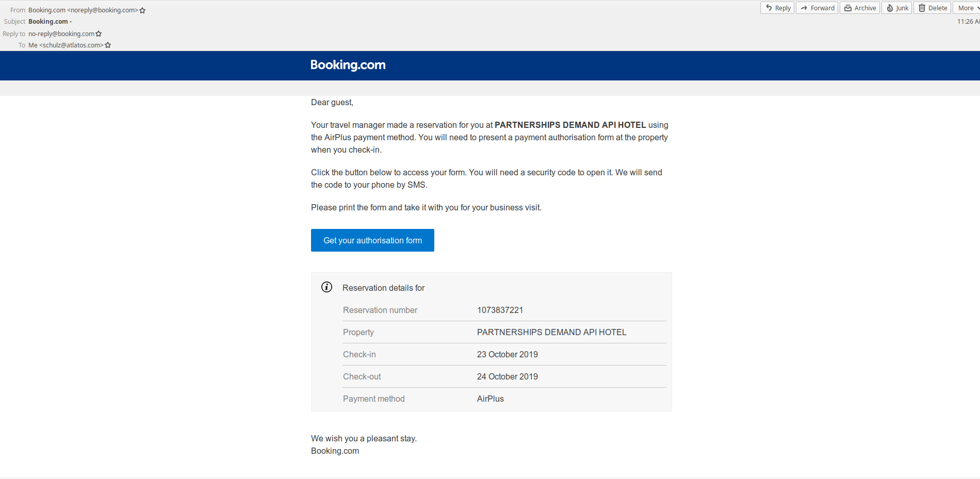Select check-out date 24 October 2019
Screen dimensions: 980x479
pyautogui.click(x=507, y=376)
